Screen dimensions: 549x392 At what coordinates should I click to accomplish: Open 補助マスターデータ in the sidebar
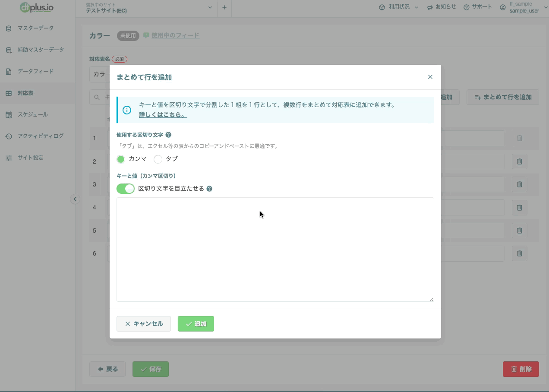pos(38,50)
